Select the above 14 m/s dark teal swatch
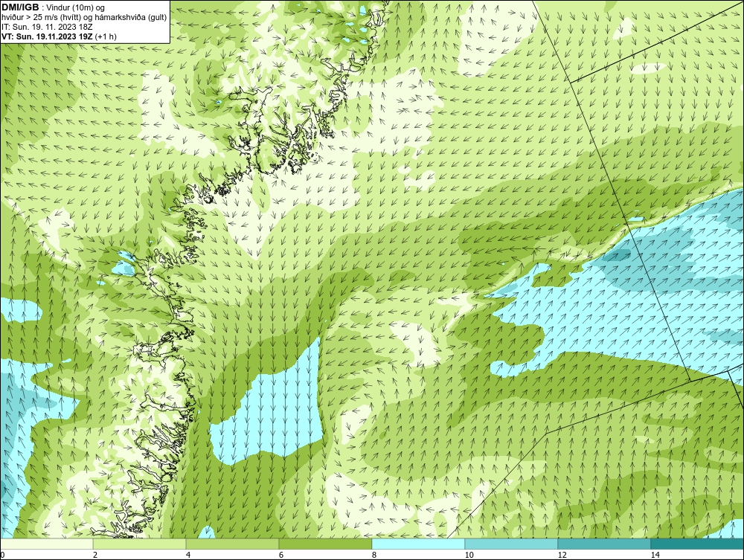Image resolution: width=744 pixels, height=560 pixels. pyautogui.click(x=698, y=544)
